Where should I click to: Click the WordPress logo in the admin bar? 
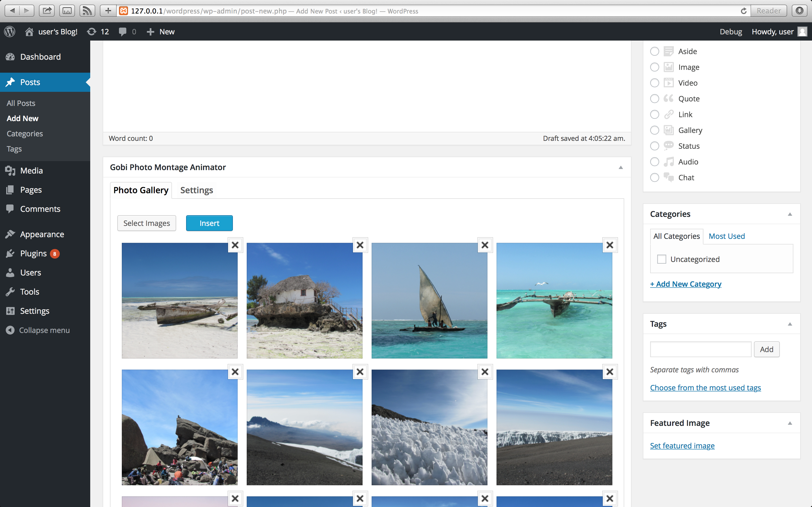10,32
